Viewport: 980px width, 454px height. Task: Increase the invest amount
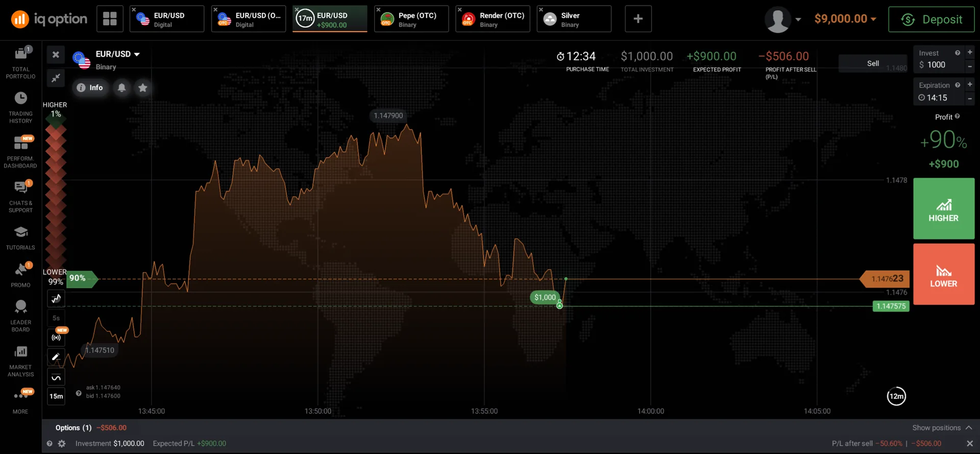970,52
